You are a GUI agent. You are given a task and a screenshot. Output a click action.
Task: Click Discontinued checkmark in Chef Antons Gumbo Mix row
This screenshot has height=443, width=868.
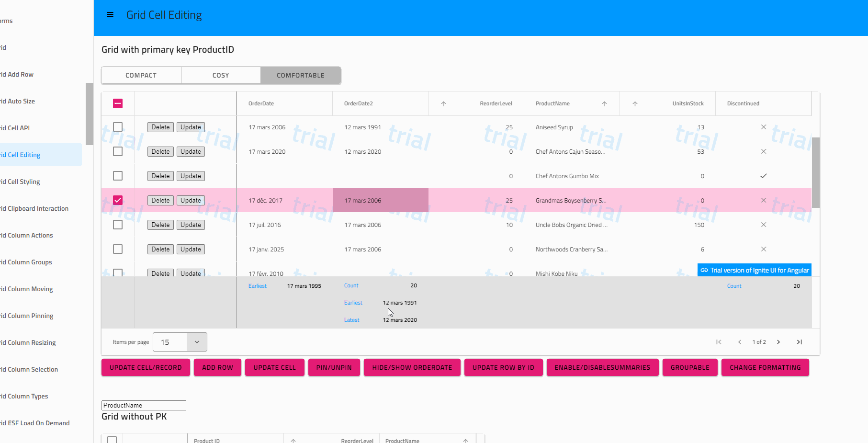coord(764,176)
